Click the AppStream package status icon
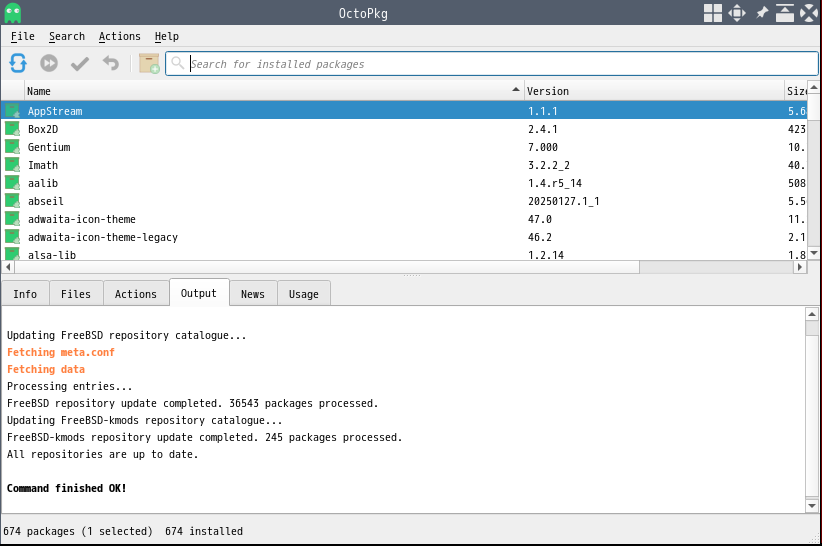822x546 pixels. [13, 111]
